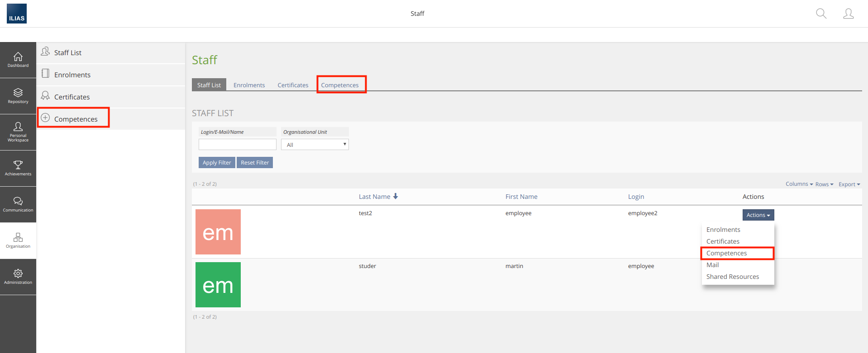Select Competences in the Actions menu
The width and height of the screenshot is (868, 353).
(x=726, y=253)
